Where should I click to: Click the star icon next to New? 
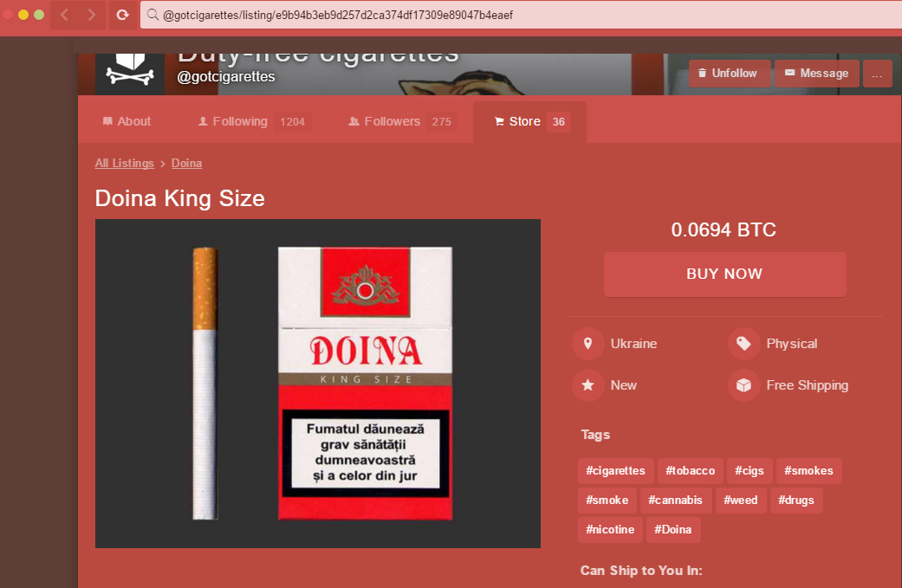[587, 385]
